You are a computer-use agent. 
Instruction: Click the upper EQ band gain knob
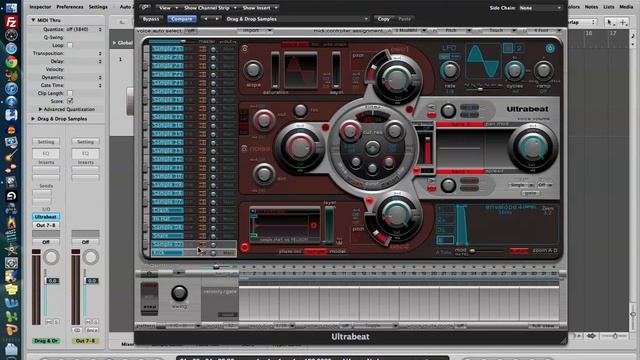click(448, 111)
